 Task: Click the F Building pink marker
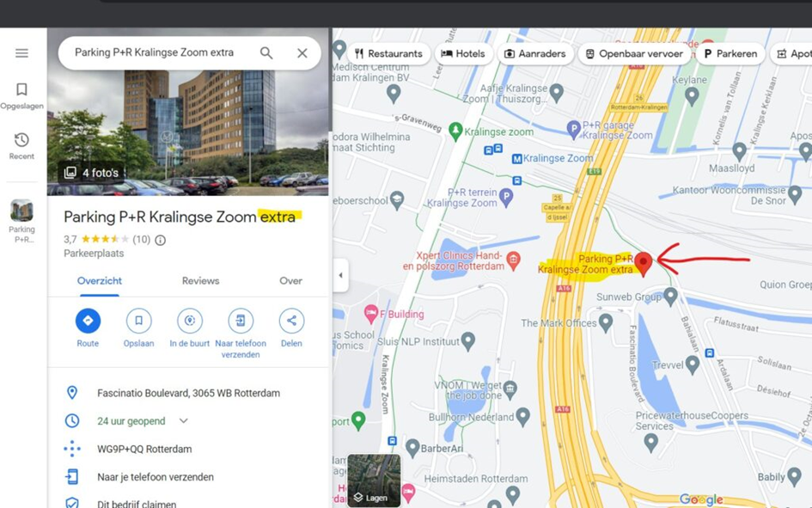[371, 313]
